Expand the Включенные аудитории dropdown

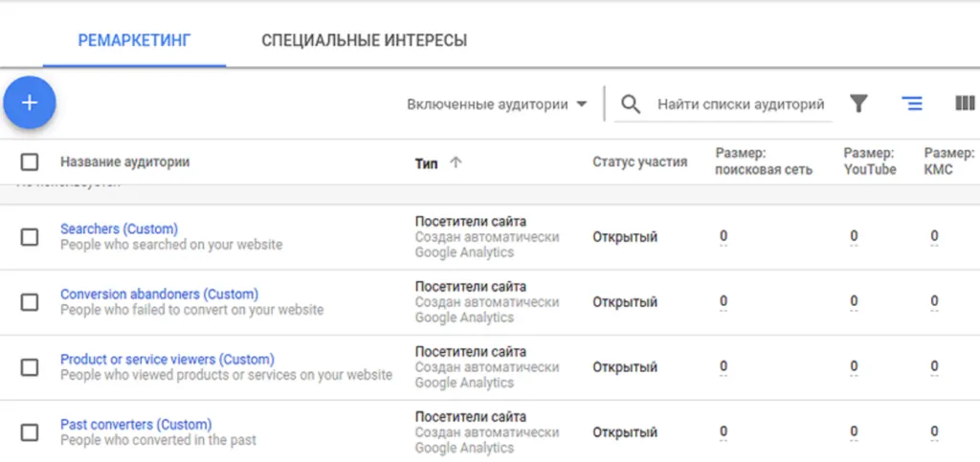tap(497, 104)
